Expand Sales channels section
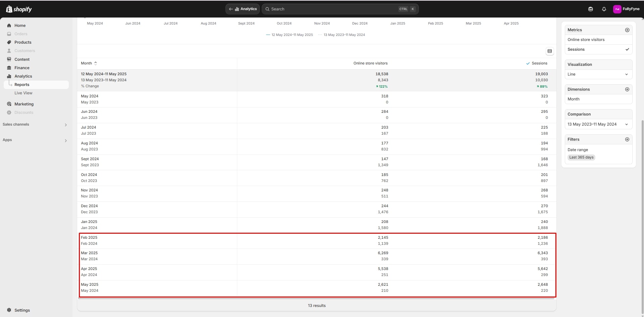644x317 pixels. [x=65, y=125]
